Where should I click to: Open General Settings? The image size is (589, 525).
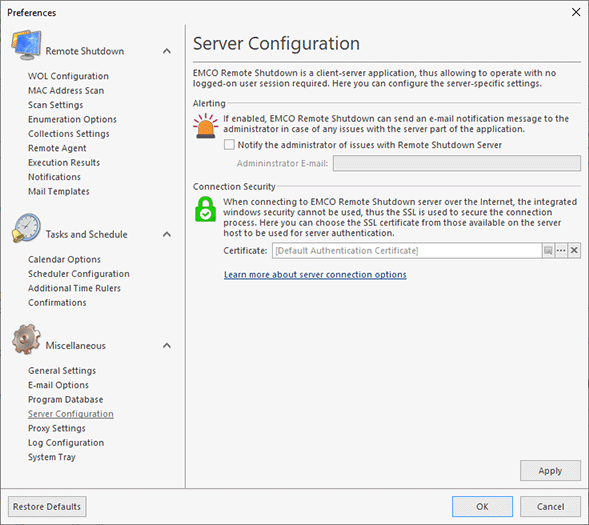pos(62,371)
